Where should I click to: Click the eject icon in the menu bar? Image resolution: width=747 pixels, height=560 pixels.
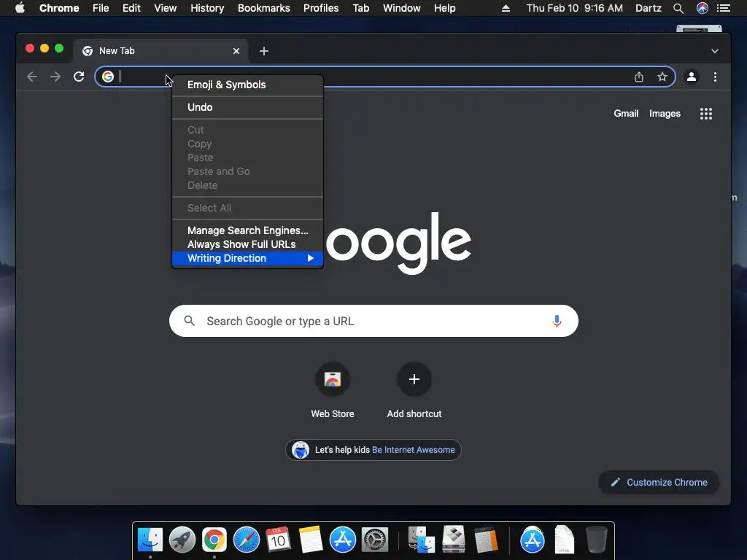(506, 8)
